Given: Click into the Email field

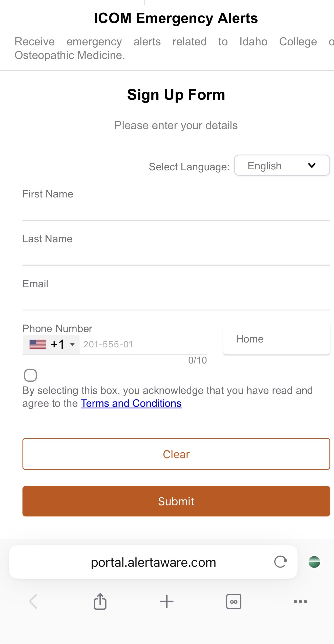Looking at the screenshot, I should [176, 300].
